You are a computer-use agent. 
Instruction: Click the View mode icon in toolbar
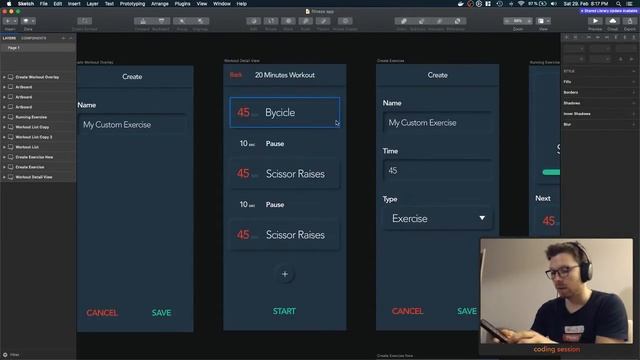tap(541, 21)
